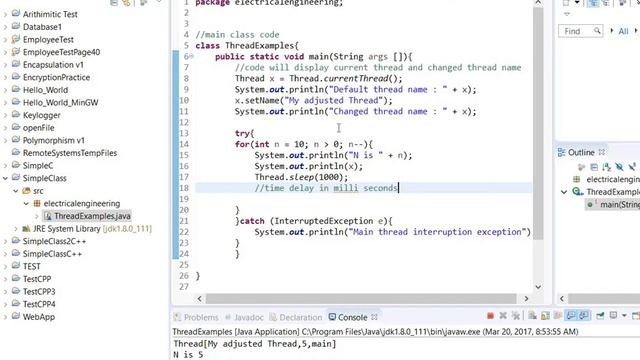Viewport: 640px width, 360px height.
Task: Click magnifier icon in Find field
Action: pyautogui.click(x=597, y=31)
